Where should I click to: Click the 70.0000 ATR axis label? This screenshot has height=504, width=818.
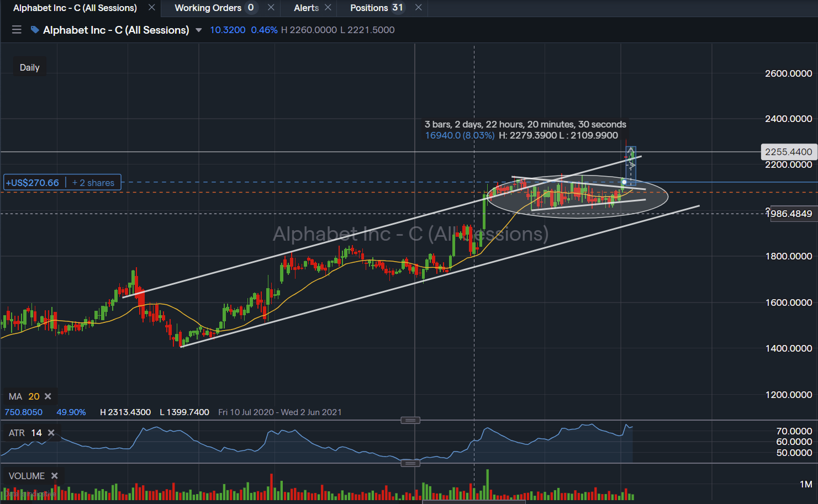pyautogui.click(x=794, y=431)
